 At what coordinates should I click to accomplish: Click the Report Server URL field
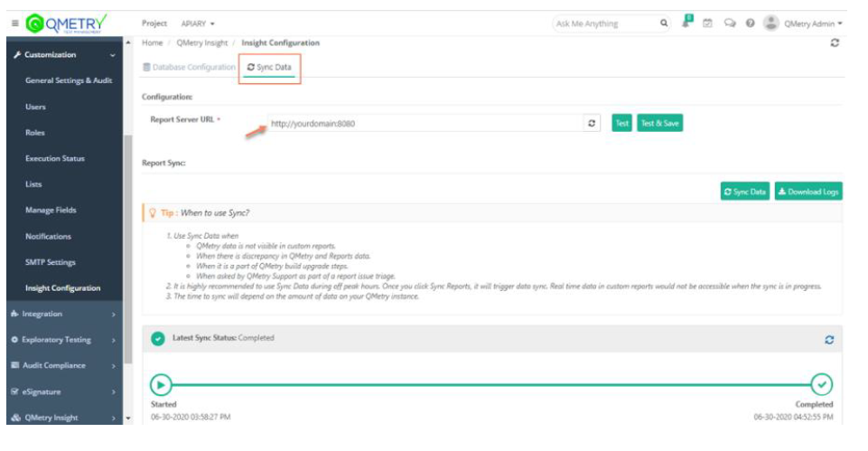[425, 123]
